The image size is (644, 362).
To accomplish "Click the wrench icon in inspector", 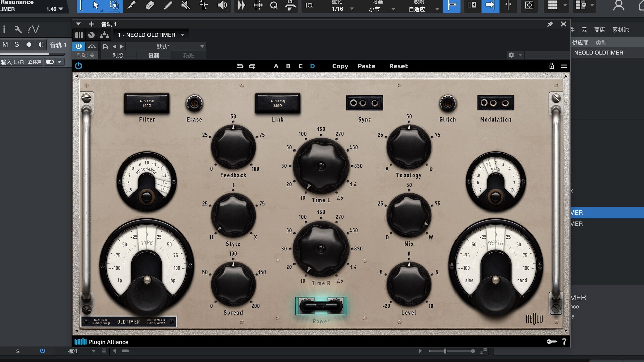I will [x=18, y=29].
